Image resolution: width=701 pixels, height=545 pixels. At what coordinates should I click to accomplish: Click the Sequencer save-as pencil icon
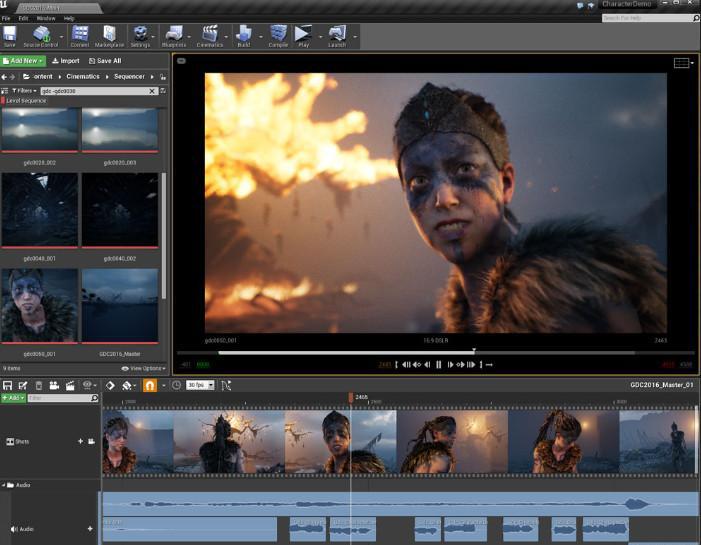23,385
